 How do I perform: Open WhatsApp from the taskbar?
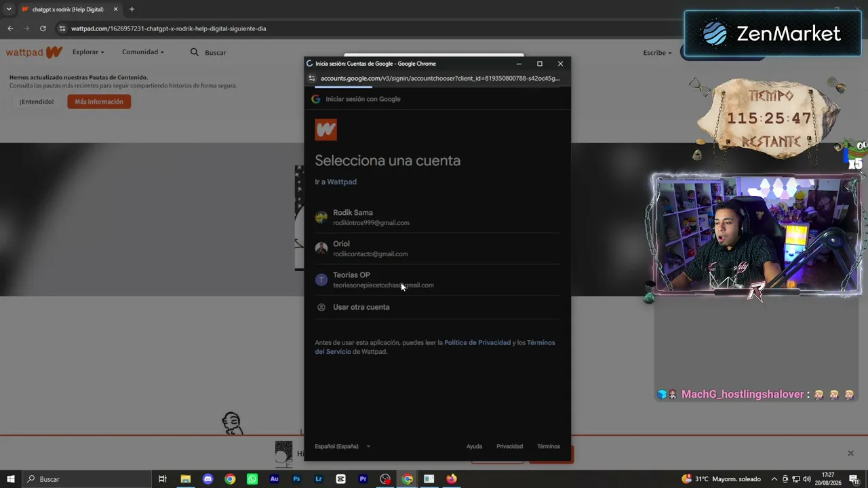click(x=252, y=479)
